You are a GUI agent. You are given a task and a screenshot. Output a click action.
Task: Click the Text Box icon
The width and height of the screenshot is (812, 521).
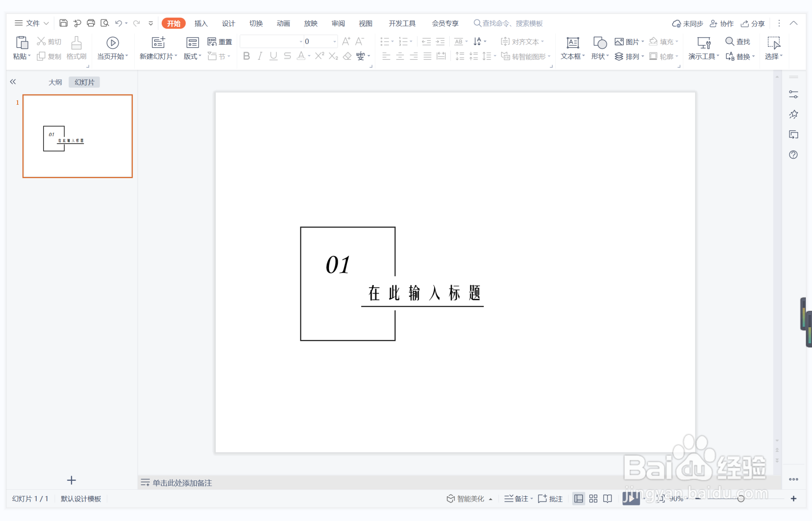572,43
